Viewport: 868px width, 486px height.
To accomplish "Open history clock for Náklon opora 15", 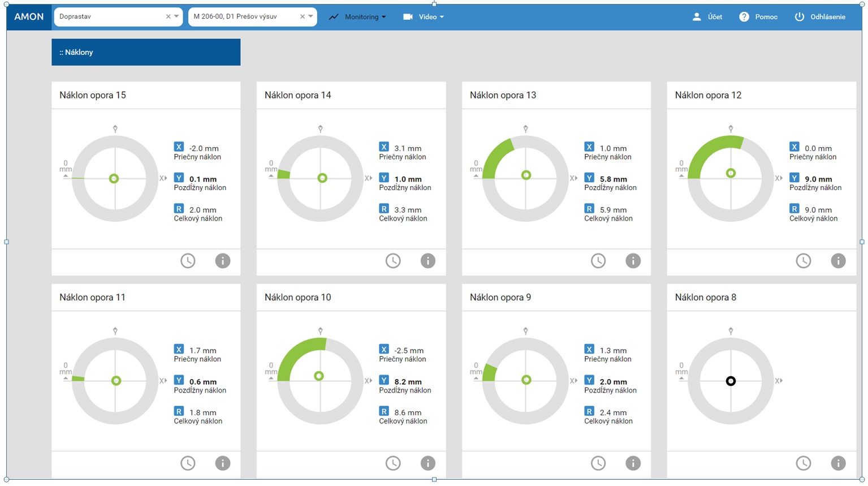I will click(x=188, y=261).
